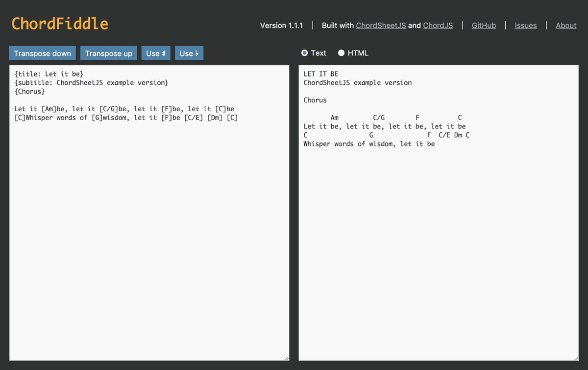The height and width of the screenshot is (370, 588).
Task: Click in the rendered output text area
Action: tap(439, 213)
